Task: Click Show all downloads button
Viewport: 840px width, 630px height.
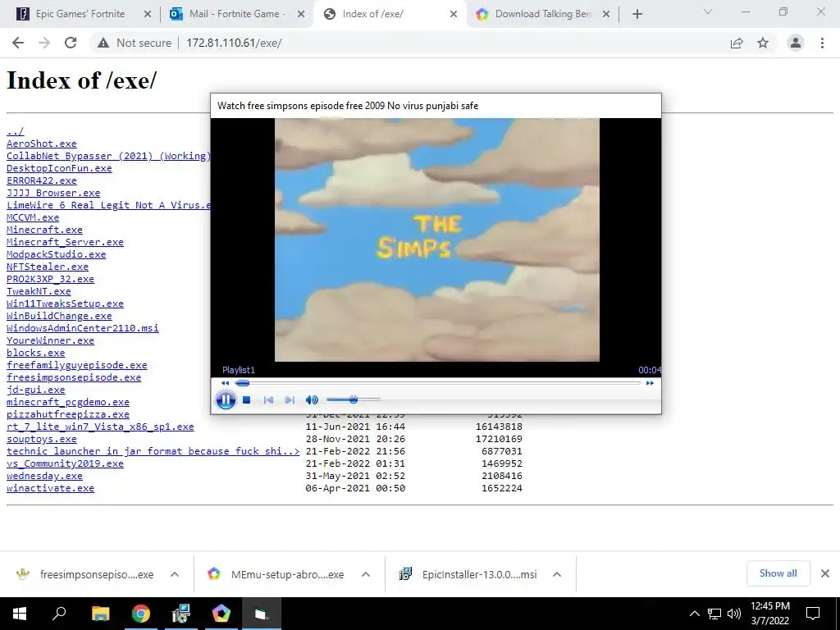Action: [x=778, y=573]
